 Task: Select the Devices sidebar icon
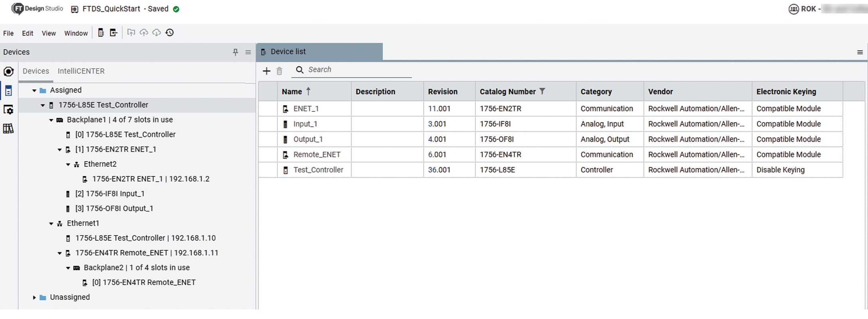click(8, 91)
